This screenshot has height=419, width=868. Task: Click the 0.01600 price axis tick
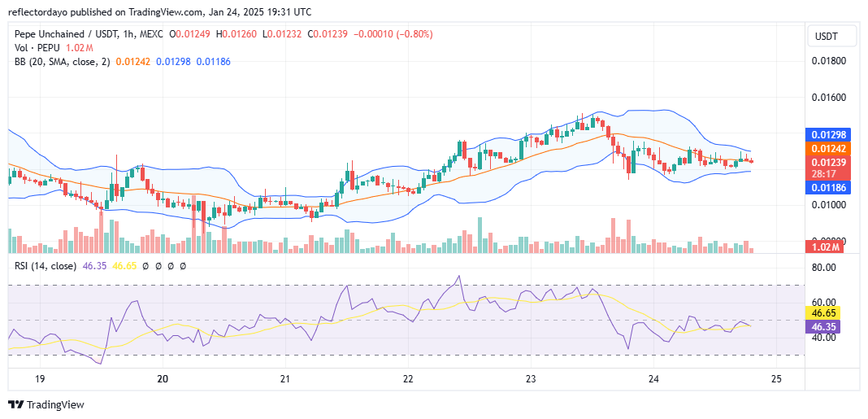pos(827,98)
